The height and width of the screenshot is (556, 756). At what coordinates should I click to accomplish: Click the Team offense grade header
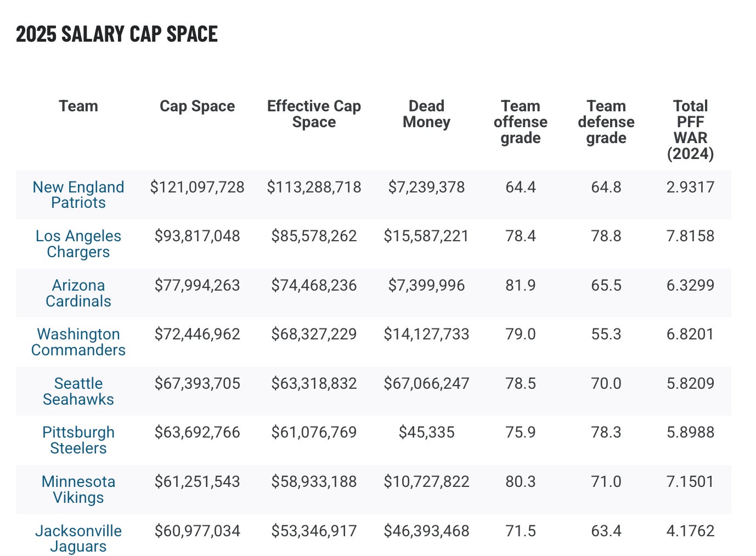520,122
